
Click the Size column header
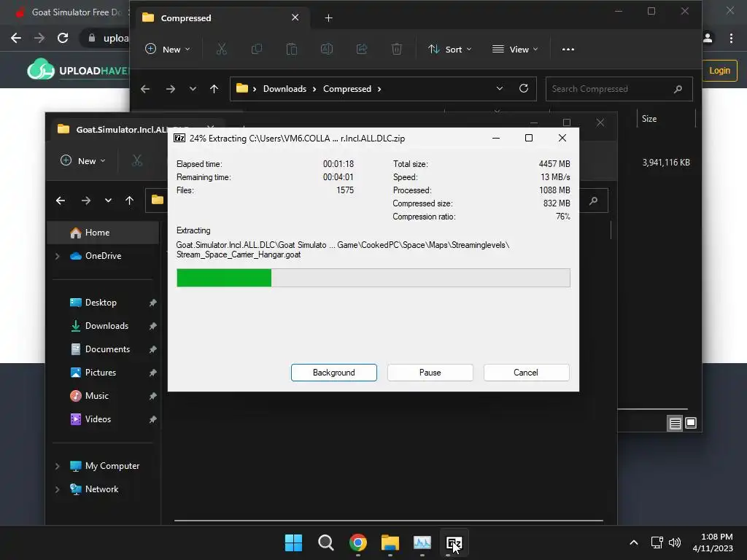(x=649, y=119)
